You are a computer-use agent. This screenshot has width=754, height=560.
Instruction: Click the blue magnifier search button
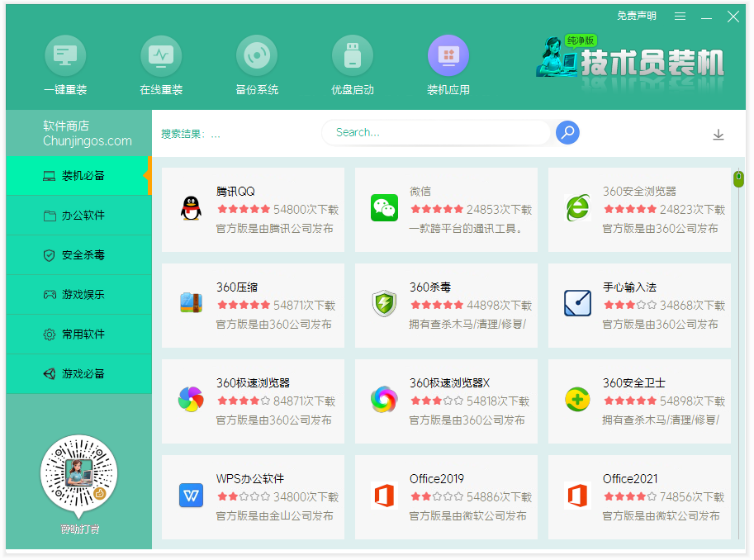(567, 132)
